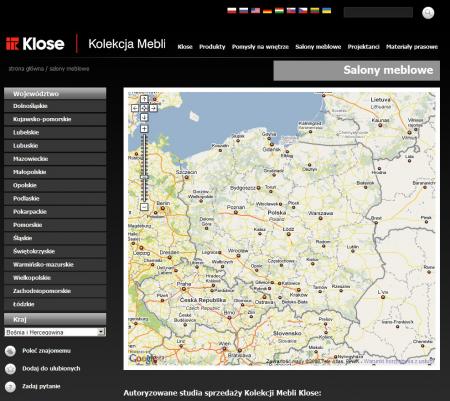
Task: Switch language with the Russian flag
Action: 244,11
